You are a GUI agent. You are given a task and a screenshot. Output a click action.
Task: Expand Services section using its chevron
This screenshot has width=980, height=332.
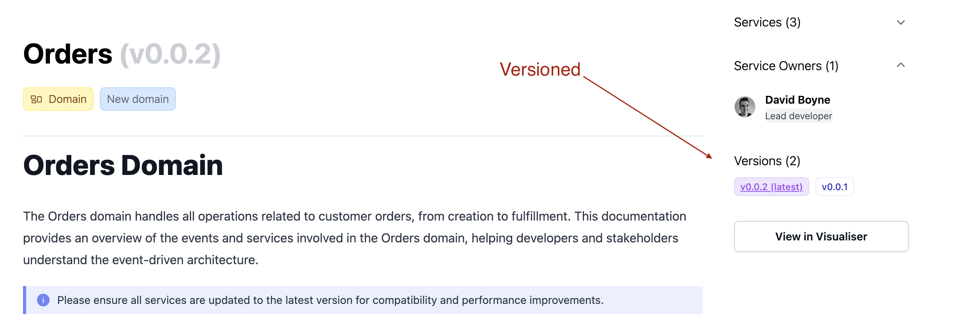click(x=900, y=23)
